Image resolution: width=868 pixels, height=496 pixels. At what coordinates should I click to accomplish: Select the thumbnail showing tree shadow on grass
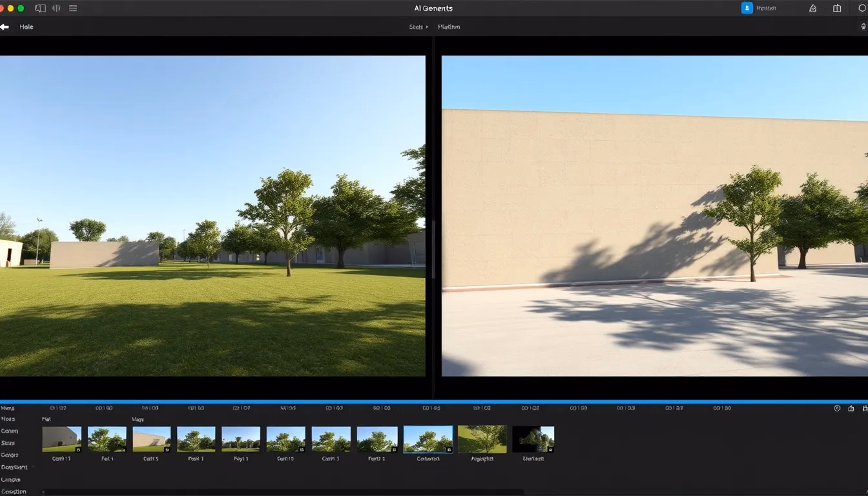482,439
